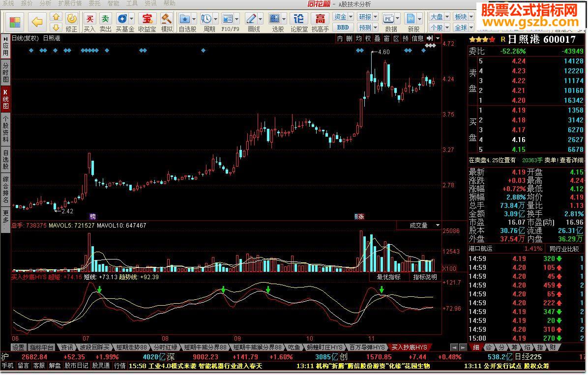
Task: Open the 个股资料 sidebar tab
Action: (x=5, y=129)
